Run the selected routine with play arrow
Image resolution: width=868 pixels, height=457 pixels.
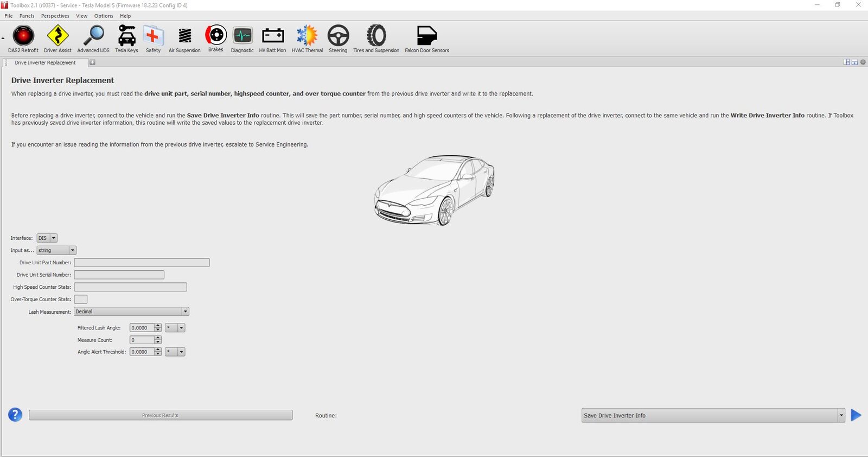tap(856, 415)
